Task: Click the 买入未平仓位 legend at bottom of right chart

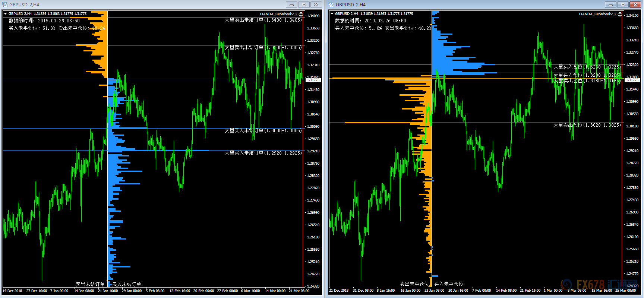Action: (x=449, y=284)
